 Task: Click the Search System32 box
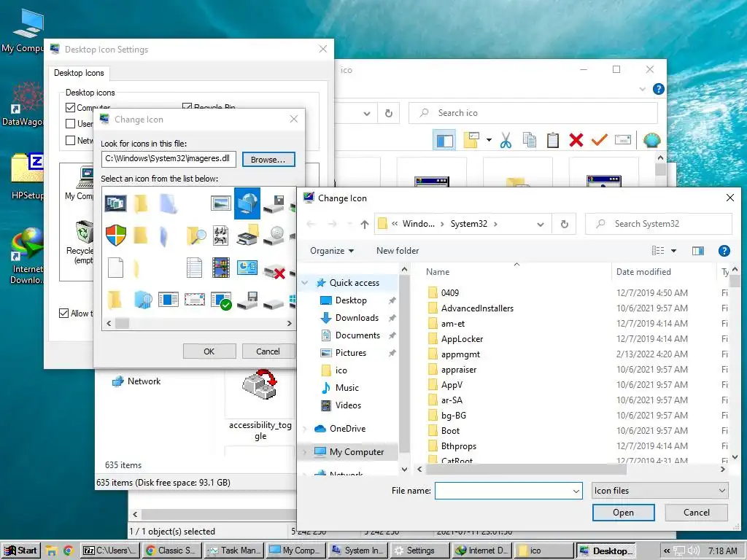click(659, 224)
